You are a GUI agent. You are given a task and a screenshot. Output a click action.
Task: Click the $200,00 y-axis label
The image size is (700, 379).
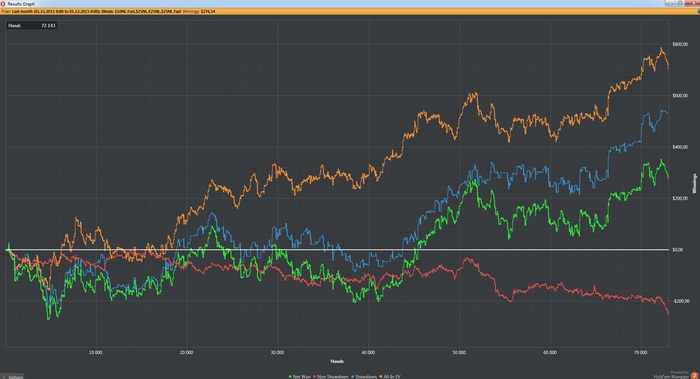point(680,198)
